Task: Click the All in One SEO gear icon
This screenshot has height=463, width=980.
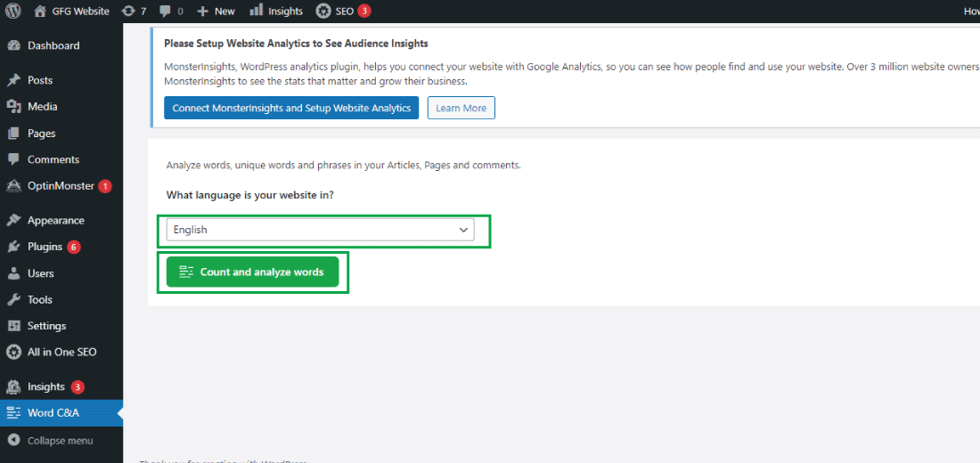Action: coord(13,353)
